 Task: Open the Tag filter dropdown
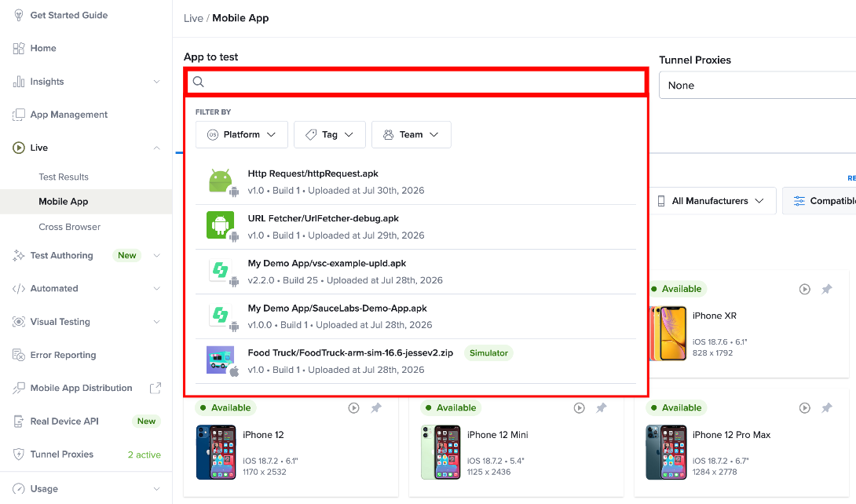coord(329,135)
